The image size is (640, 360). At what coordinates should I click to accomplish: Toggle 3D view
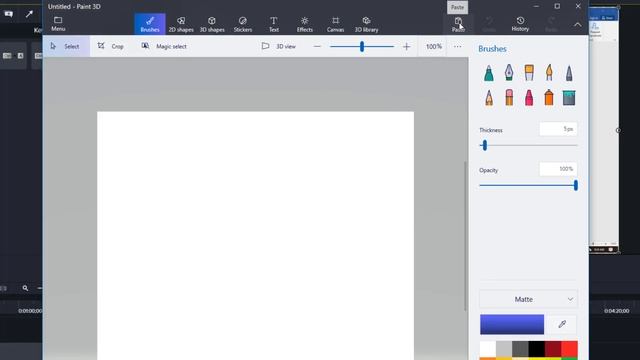[279, 46]
